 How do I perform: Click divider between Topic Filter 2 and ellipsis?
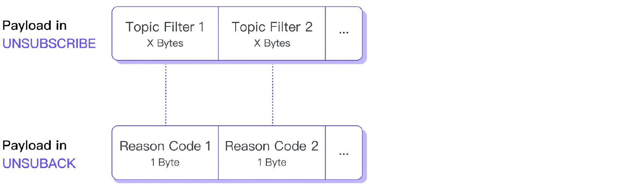pos(325,34)
